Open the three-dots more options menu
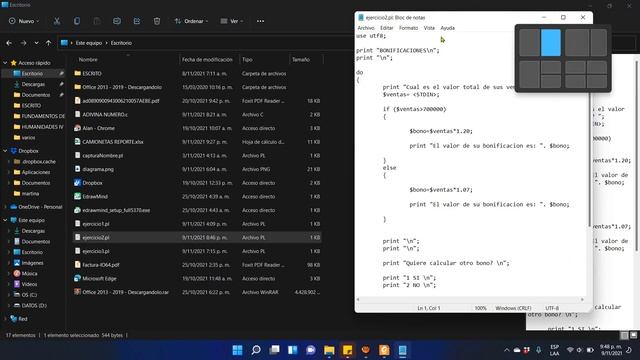640x360 pixels. (260, 21)
